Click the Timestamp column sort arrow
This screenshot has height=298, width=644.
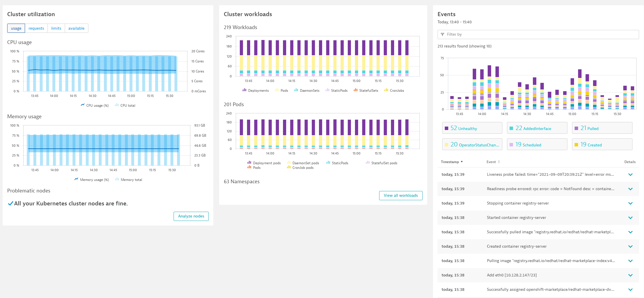(x=462, y=162)
